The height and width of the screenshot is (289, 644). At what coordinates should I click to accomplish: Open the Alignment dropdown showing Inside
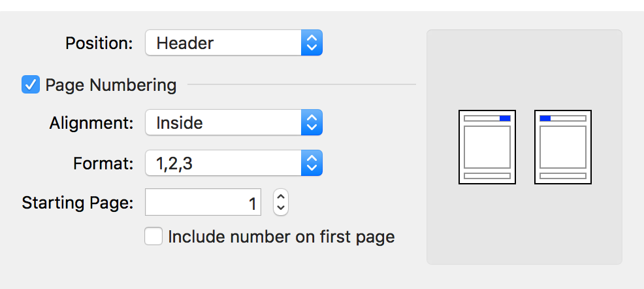click(x=223, y=122)
